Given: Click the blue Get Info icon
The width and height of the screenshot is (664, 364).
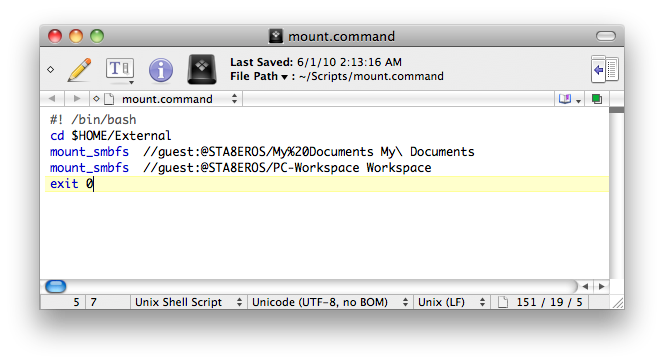Looking at the screenshot, I should (161, 70).
